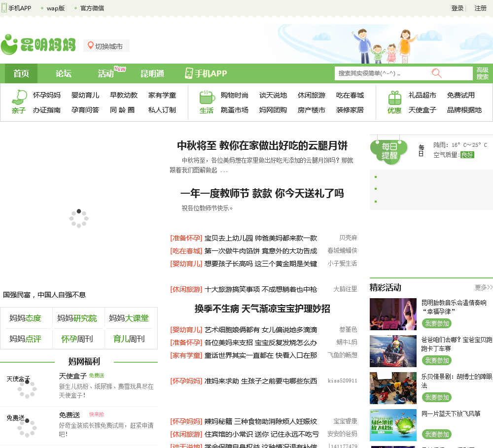Open the 放飞风筝 green activity thumbnail
Image resolution: width=493 pixels, height=448 pixels.
coord(393,425)
